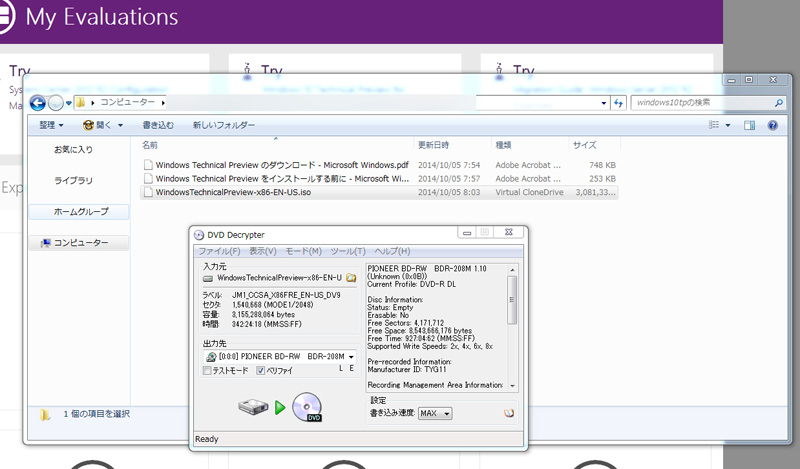The width and height of the screenshot is (800, 469).
Task: Enable the テストモード checkbox
Action: pos(207,371)
